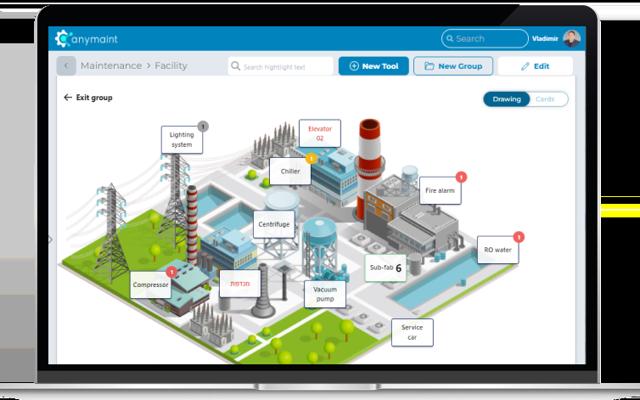Go to Maintenance breadcrumb

(x=111, y=66)
